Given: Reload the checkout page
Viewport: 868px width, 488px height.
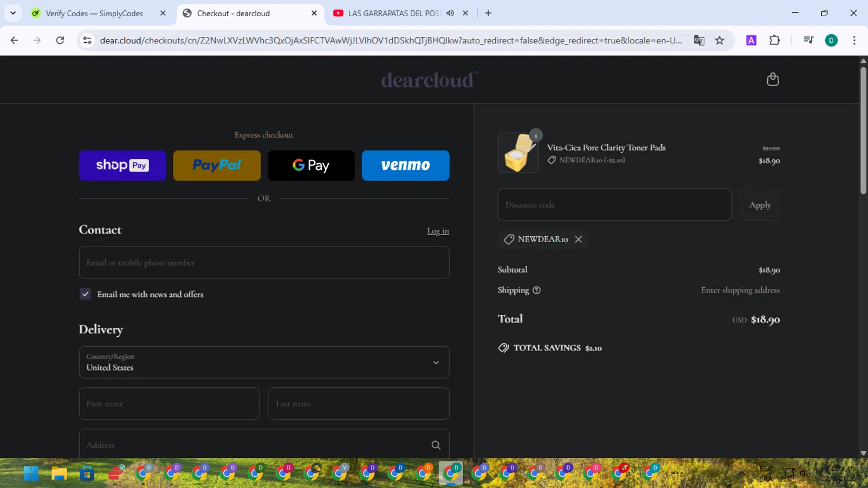Looking at the screenshot, I should pyautogui.click(x=60, y=41).
